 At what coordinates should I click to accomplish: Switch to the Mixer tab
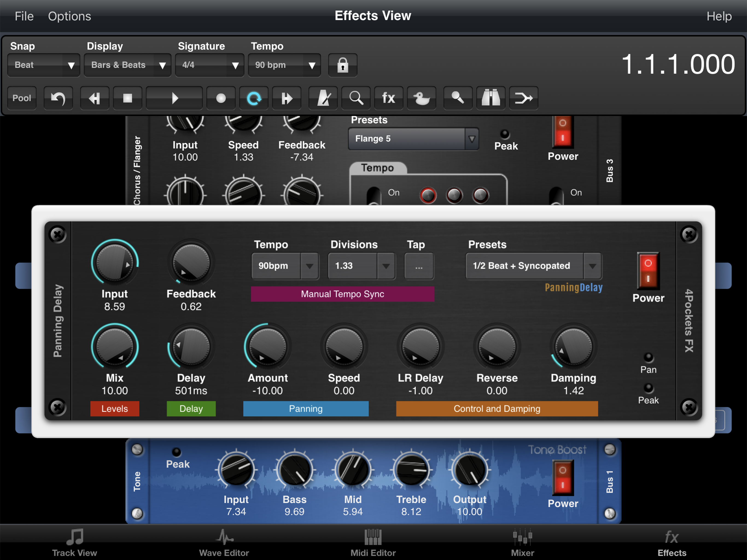522,543
